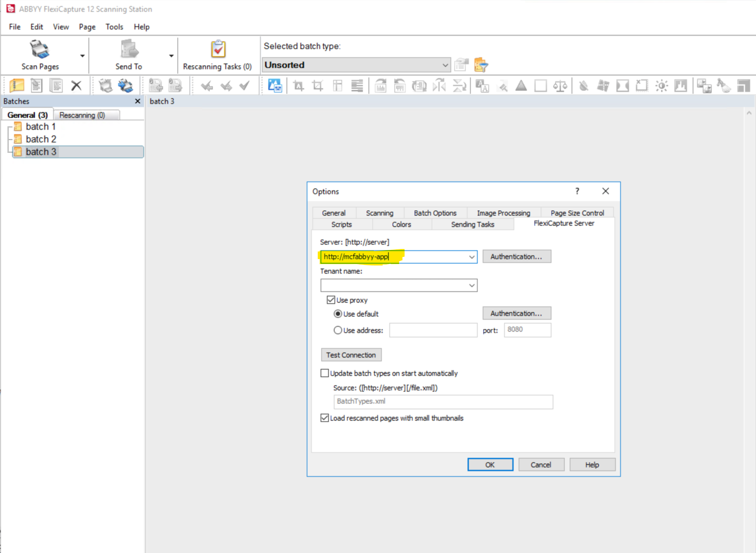Click the batch type filter funnel icon
The height and width of the screenshot is (553, 756).
[x=481, y=65]
